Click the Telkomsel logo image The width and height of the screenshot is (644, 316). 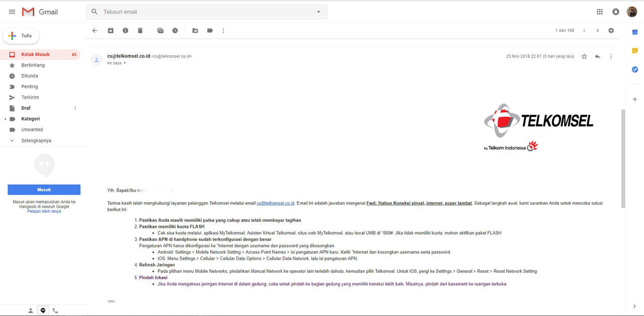(538, 127)
